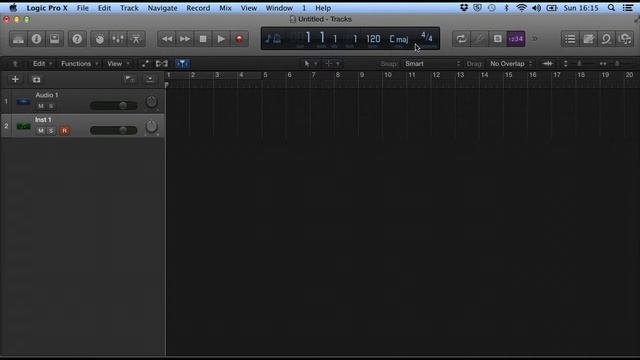Open the Note Pads button
This screenshot has width=640, height=360.
pyautogui.click(x=588, y=39)
